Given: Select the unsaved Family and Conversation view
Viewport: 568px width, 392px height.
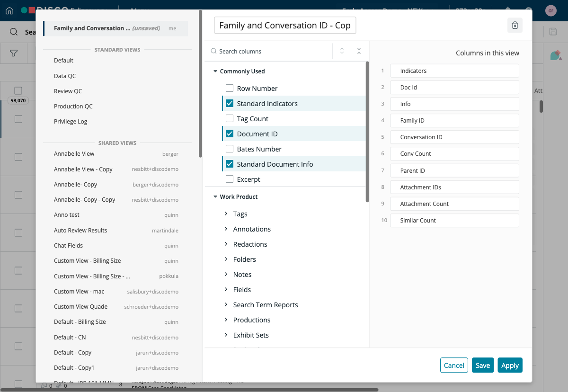Looking at the screenshot, I should [x=115, y=28].
